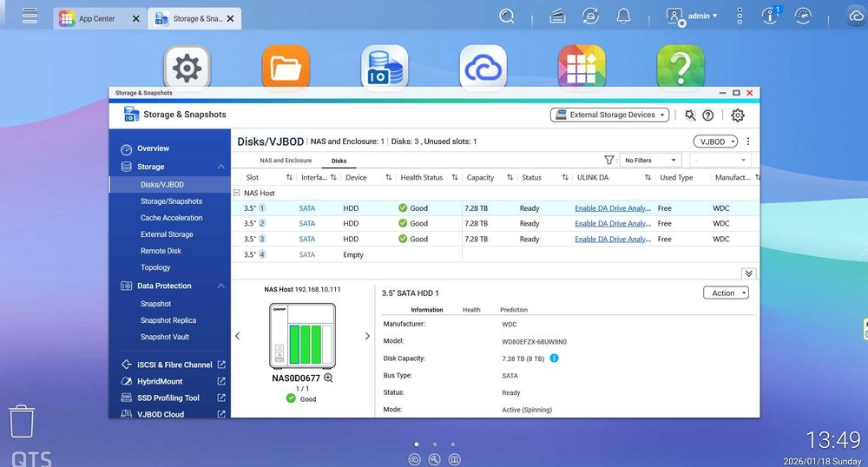The image size is (868, 467).
Task: Open the Action dropdown for HDD 1
Action: [x=726, y=293]
